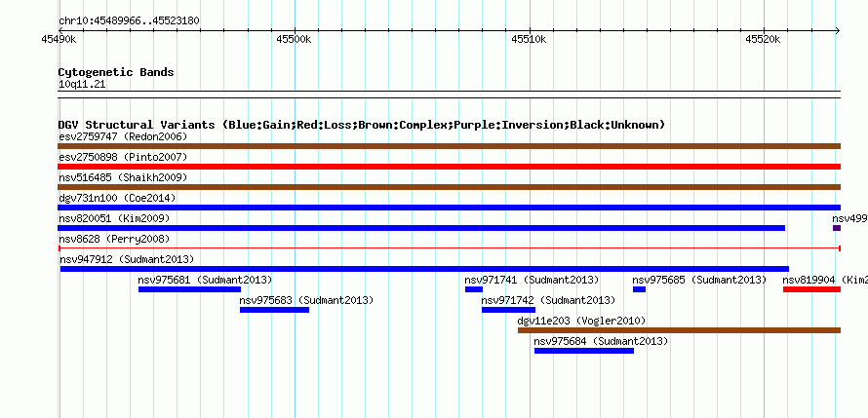
Task: Select the esv2750898 (Pinto2007) red loss bar
Action: point(449,167)
